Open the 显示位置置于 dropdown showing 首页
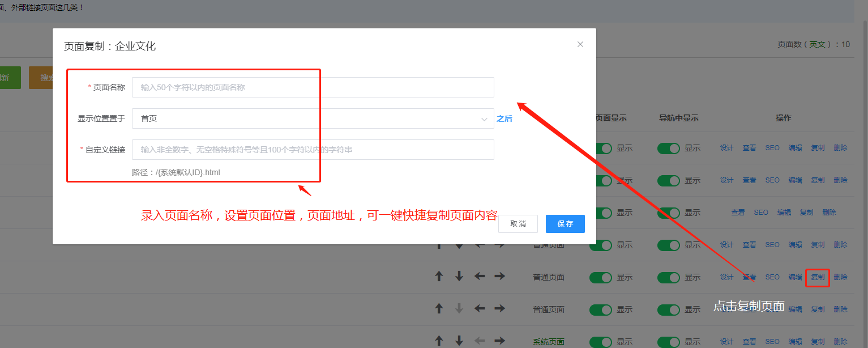868x348 pixels. (x=313, y=118)
